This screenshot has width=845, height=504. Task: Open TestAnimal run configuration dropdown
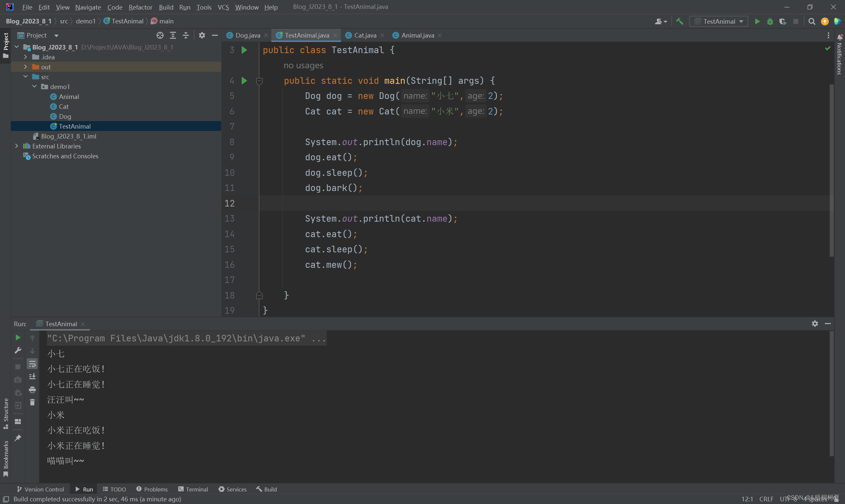719,21
